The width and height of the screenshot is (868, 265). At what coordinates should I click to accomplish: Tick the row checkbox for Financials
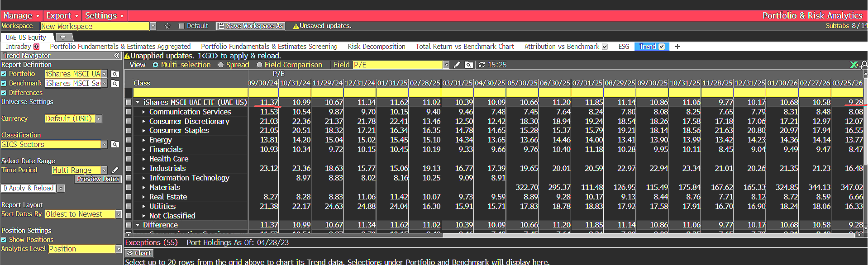(x=129, y=150)
